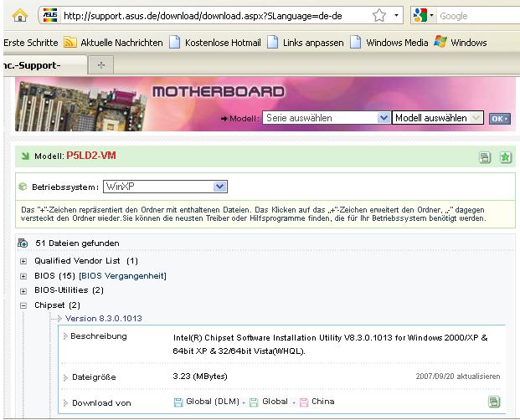The image size is (520, 420).
Task: Open a new tab with plus button
Action: pyautogui.click(x=101, y=65)
